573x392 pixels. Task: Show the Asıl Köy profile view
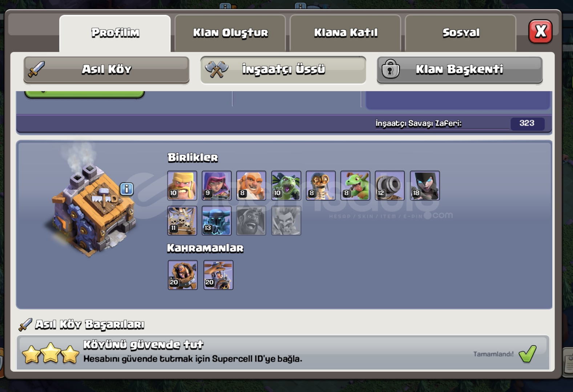(106, 70)
